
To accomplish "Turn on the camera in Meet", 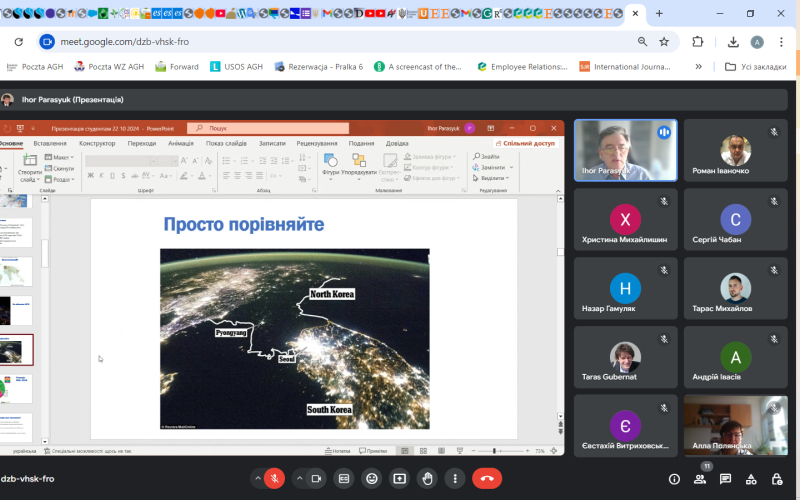I will tap(316, 479).
